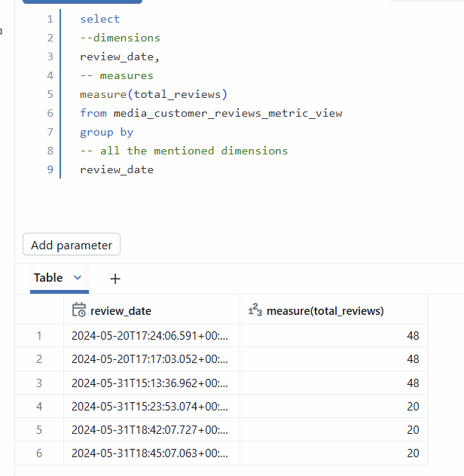Screen dimensions: 464x476
Task: Click timestamp type icon beside review_date
Action: click(x=79, y=310)
